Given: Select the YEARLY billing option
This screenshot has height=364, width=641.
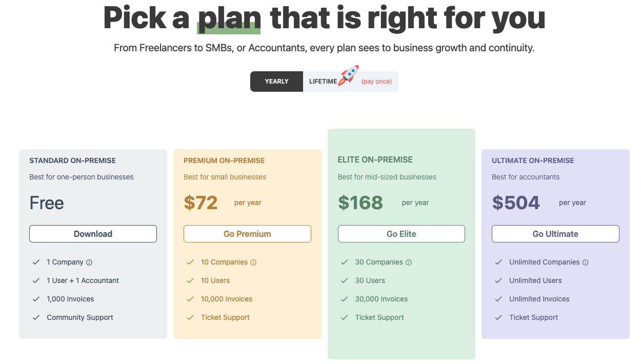Looking at the screenshot, I should (x=276, y=81).
